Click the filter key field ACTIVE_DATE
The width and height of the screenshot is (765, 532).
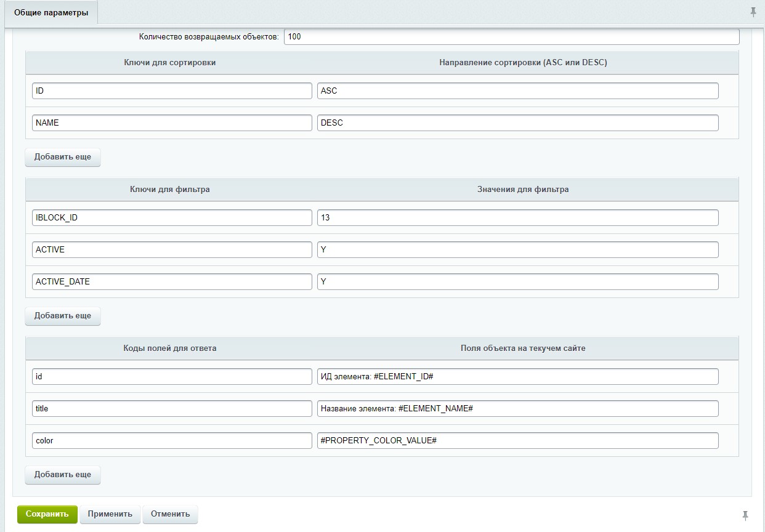(x=172, y=281)
